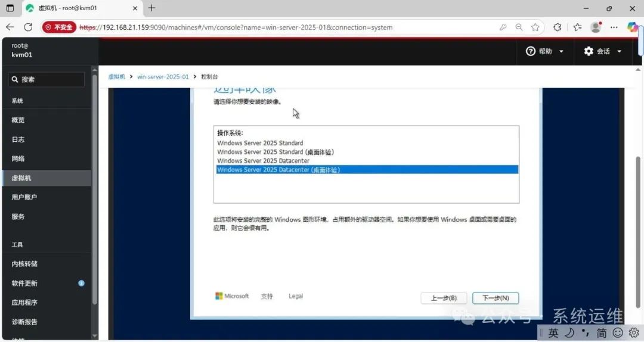Open 网络 in the sidebar
Screen dimensions: 644x342
click(47, 158)
